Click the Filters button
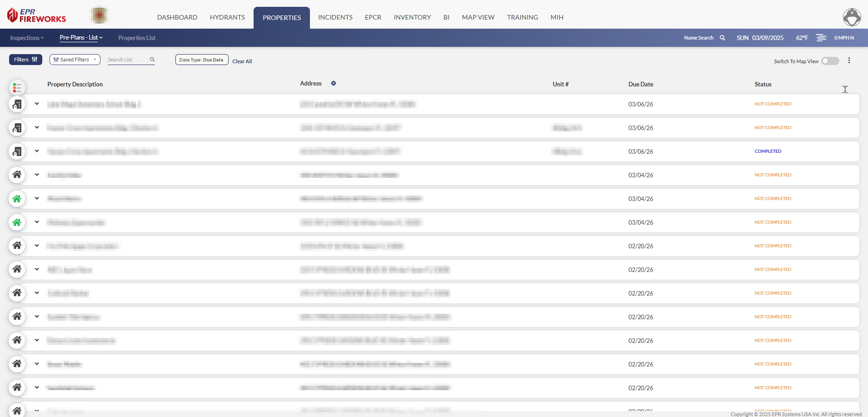Viewport: 868px width, 417px height. 25,60
